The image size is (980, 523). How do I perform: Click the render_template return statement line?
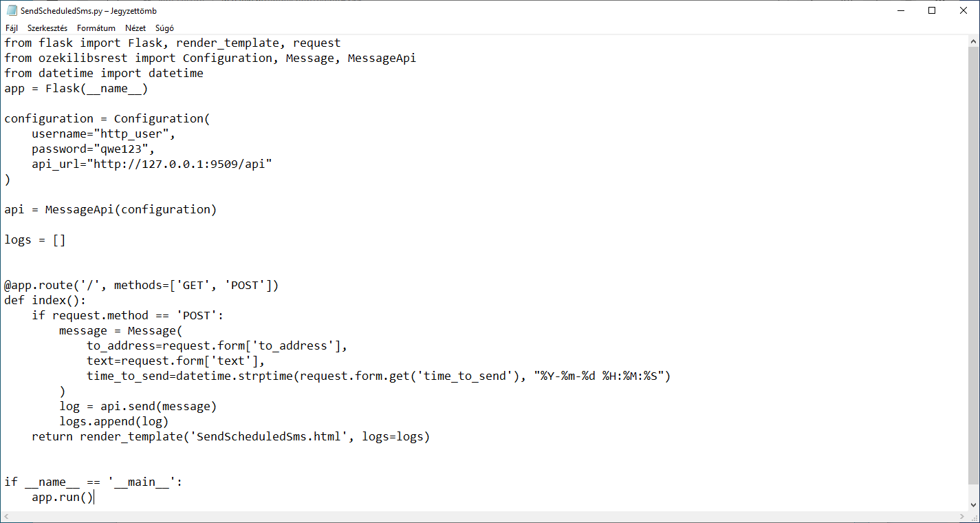click(x=230, y=436)
